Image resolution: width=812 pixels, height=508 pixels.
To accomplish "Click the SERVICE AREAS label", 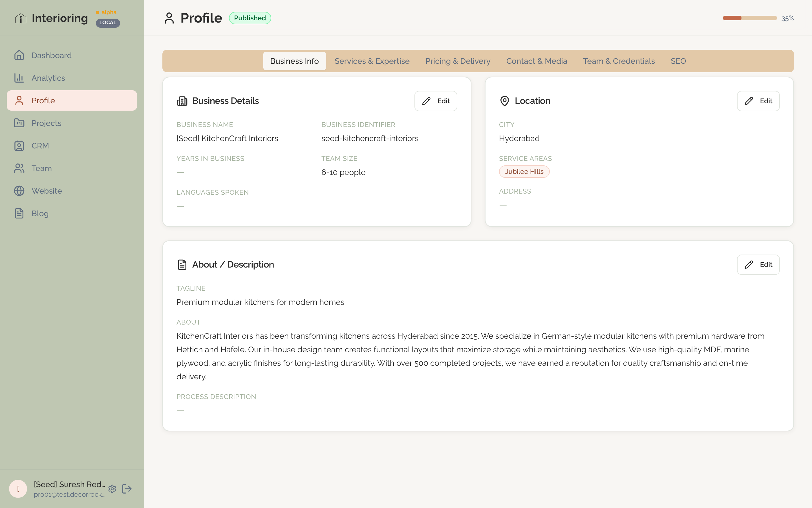I will pos(525,158).
